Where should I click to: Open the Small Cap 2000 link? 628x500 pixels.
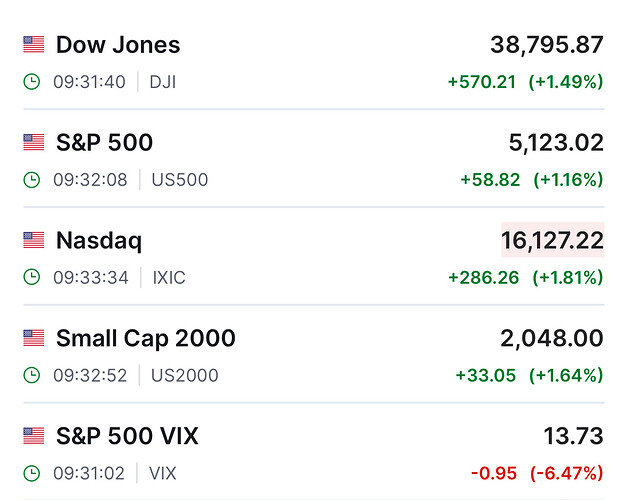point(146,339)
